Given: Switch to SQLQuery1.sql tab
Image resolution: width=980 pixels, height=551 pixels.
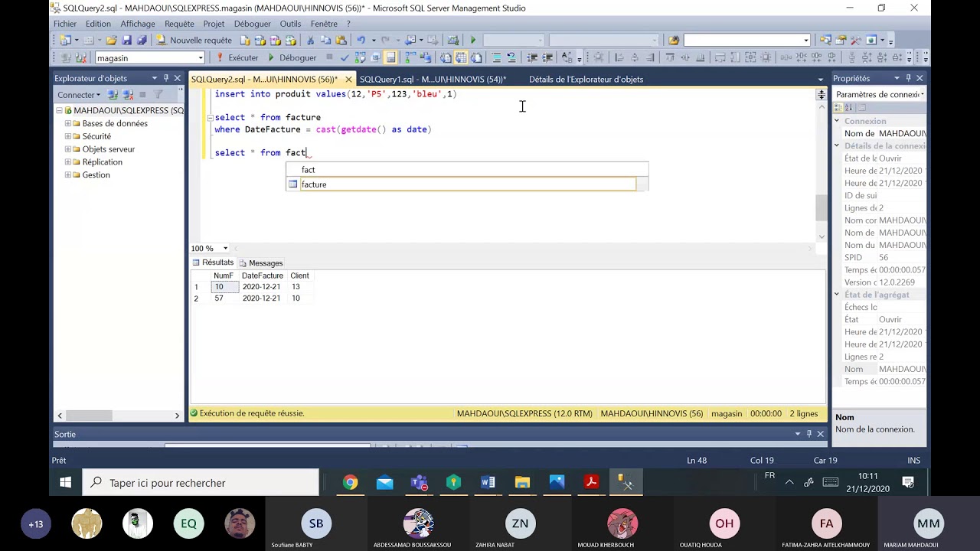Looking at the screenshot, I should pyautogui.click(x=433, y=79).
